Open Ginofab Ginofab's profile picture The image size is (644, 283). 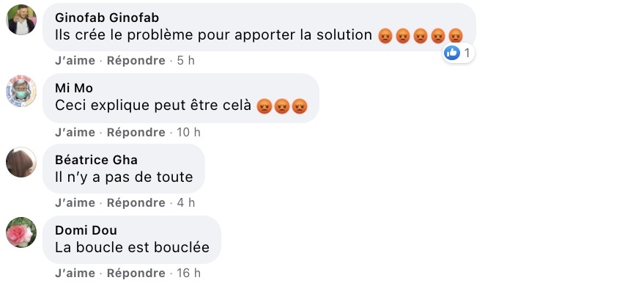click(x=21, y=20)
